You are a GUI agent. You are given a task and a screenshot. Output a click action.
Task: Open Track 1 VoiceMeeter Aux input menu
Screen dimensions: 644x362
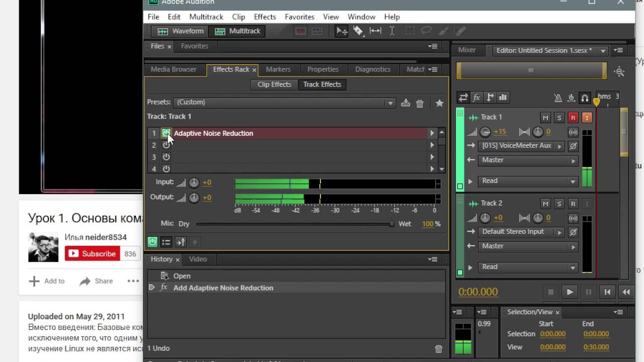pos(521,146)
